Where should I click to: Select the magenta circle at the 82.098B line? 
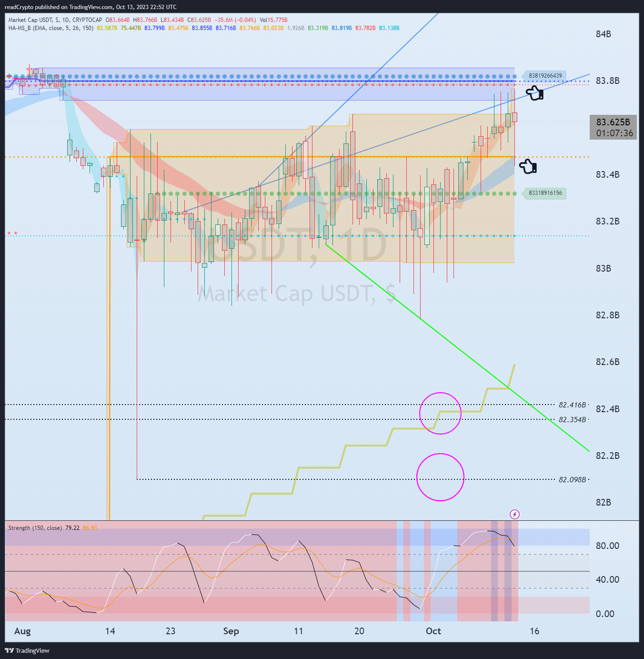click(440, 477)
